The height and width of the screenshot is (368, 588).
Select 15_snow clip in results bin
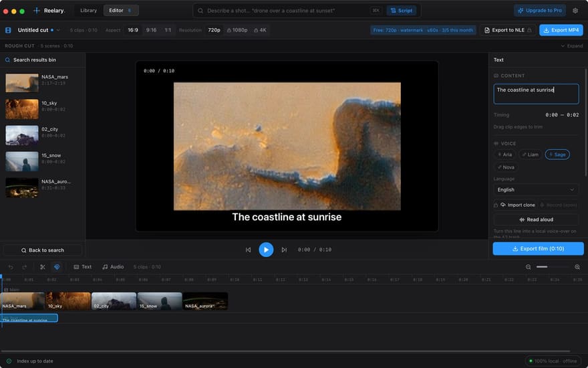click(x=42, y=161)
